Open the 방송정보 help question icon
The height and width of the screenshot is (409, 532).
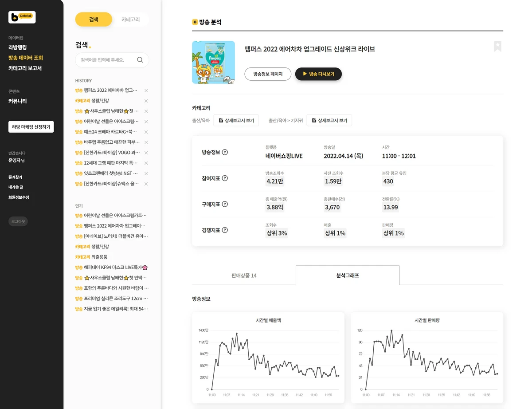[225, 152]
